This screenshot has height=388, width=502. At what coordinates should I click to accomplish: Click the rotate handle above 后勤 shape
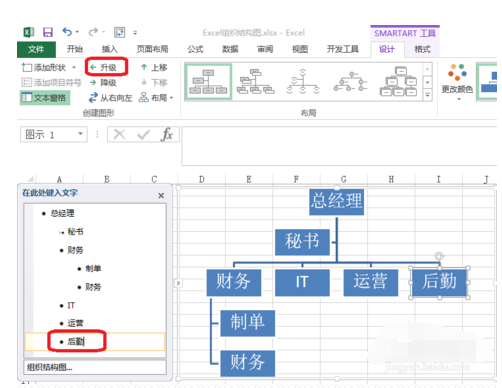click(439, 256)
